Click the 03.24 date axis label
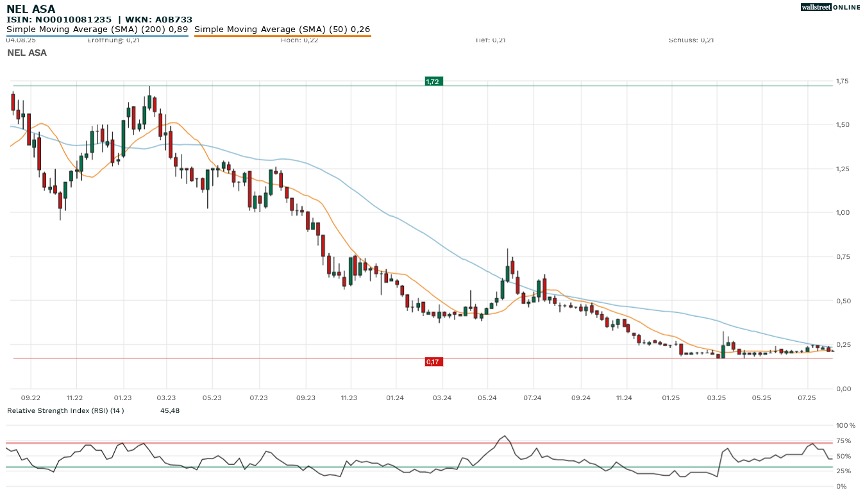This screenshot has height=504, width=865. pos(442,398)
